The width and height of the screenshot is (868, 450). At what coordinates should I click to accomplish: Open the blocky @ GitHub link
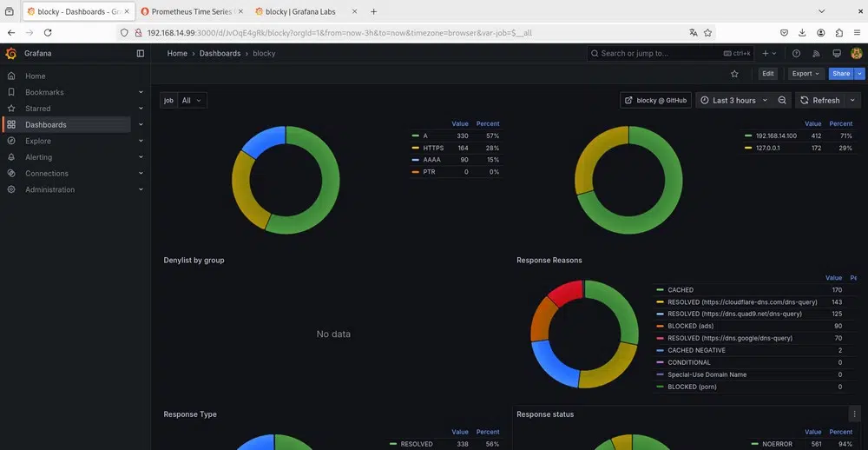[x=655, y=100]
